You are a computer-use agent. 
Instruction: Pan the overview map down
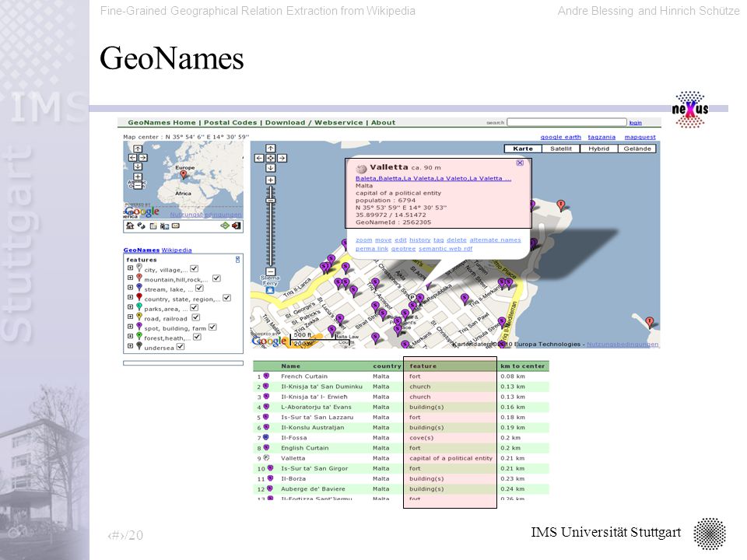[x=138, y=166]
